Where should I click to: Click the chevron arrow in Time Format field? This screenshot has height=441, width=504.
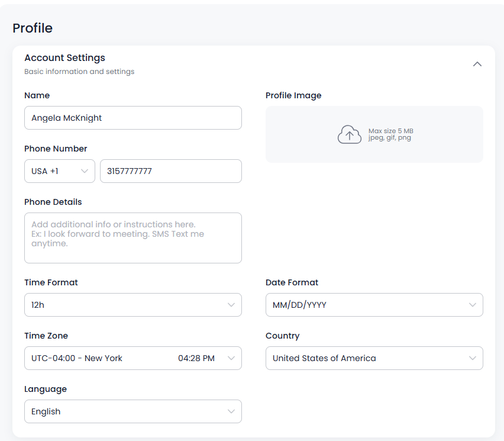click(231, 305)
